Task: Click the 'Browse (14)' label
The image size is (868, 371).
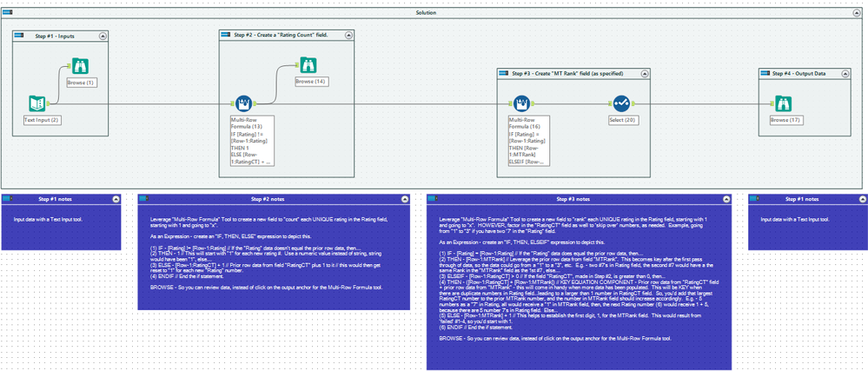Action: tap(310, 82)
